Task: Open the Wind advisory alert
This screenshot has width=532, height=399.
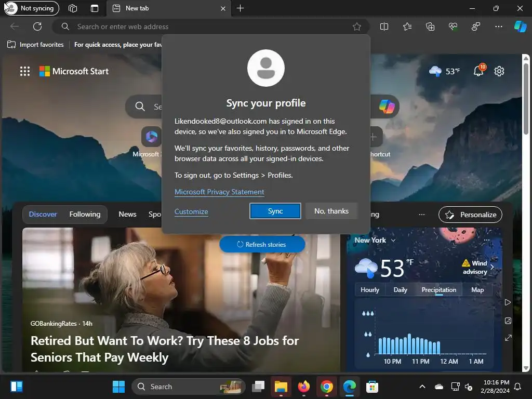Action: tap(477, 267)
